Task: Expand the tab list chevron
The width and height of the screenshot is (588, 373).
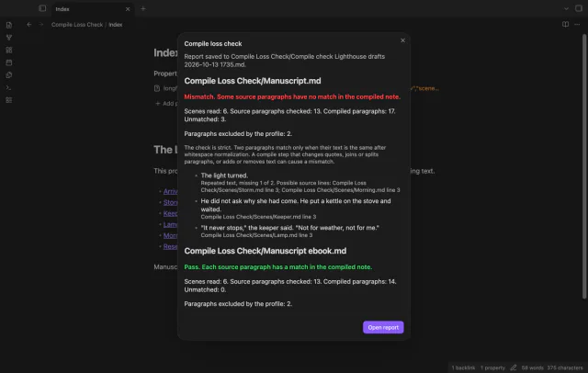Action: 566,8
